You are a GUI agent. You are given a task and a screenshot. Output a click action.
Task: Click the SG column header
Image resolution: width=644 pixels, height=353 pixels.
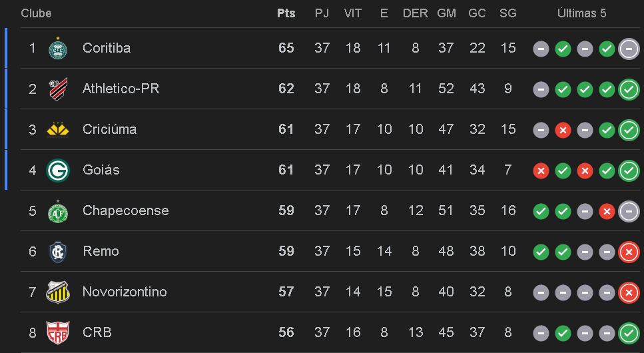click(x=507, y=13)
